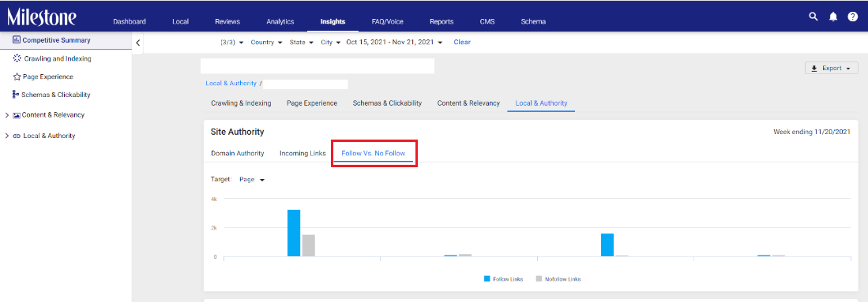868x302 pixels.
Task: Expand the Content & Relevancy sidebar section
Action: 6,115
